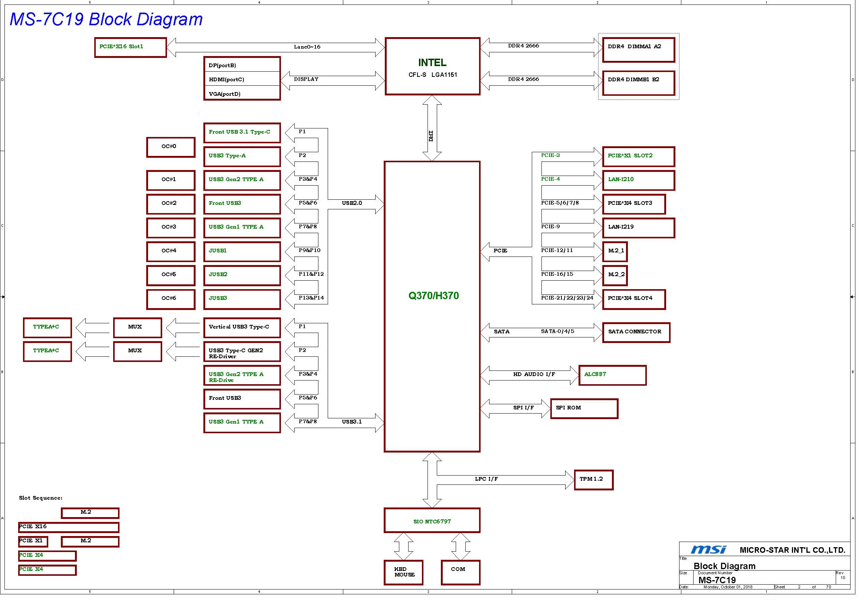Click the USB3 Type-C GEN2 RE-Driver block
The height and width of the screenshot is (614, 868).
click(242, 352)
